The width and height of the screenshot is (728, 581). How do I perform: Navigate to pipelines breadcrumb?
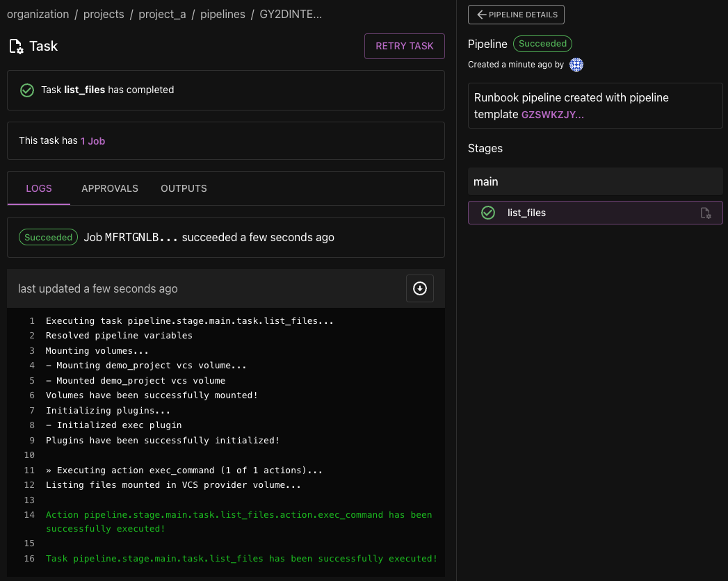(223, 15)
